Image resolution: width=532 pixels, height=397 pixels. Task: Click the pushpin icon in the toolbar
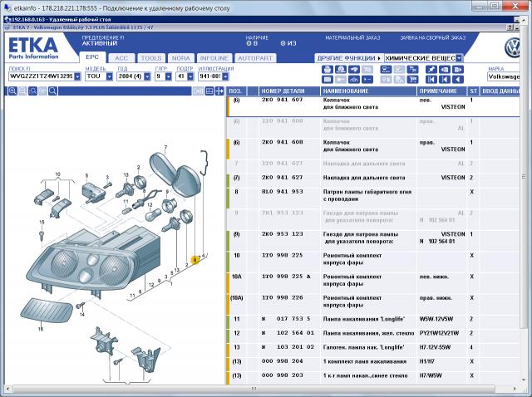[431, 70]
